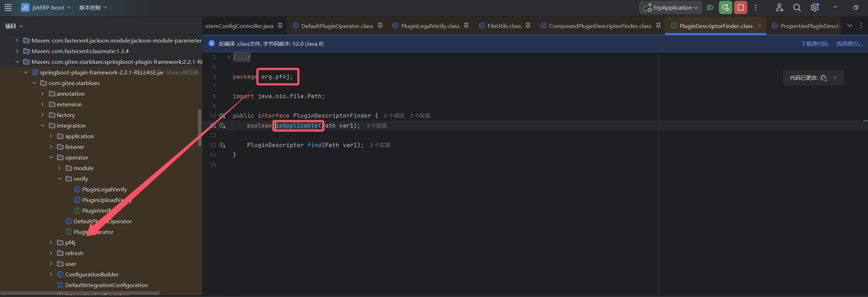868x297 pixels.
Task: Open the 项目 tool window dropdown
Action: click(14, 26)
